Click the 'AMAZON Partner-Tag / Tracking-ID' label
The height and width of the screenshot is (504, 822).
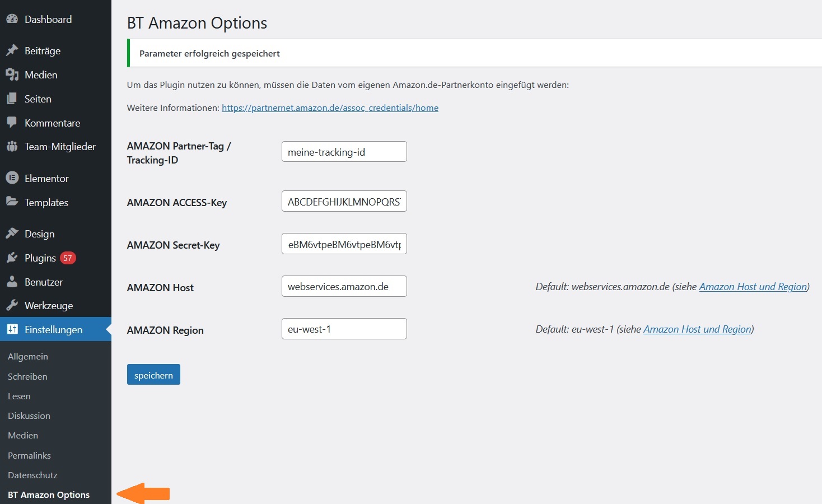[x=179, y=153]
